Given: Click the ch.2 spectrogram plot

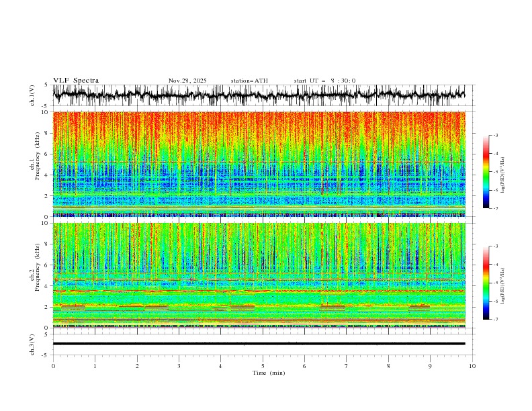Looking at the screenshot, I should coord(259,275).
